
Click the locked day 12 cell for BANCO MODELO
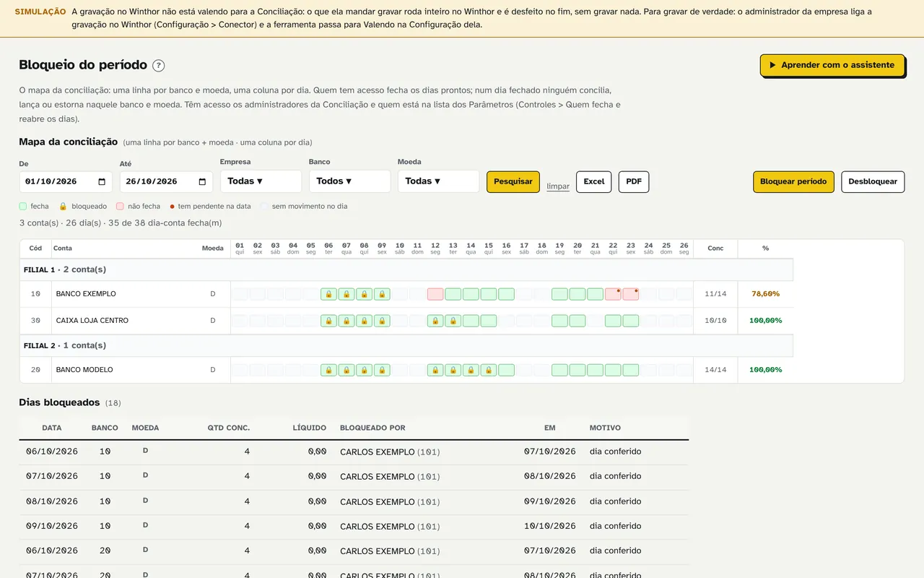tap(435, 370)
